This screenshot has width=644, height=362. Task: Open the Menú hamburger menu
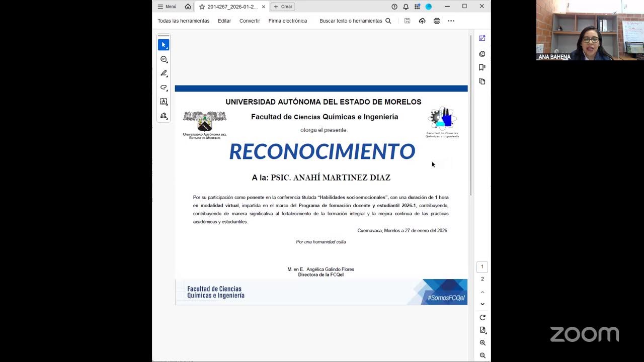167,7
